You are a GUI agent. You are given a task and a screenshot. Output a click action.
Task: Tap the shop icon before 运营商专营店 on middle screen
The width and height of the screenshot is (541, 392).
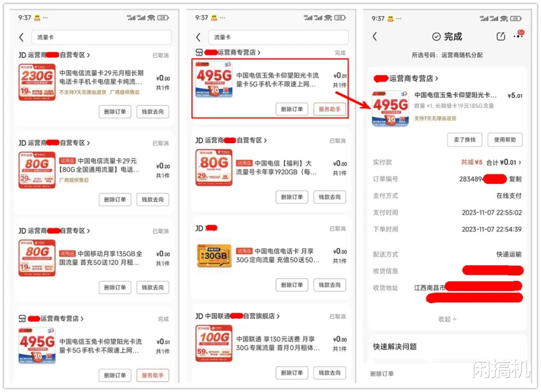pyautogui.click(x=199, y=53)
